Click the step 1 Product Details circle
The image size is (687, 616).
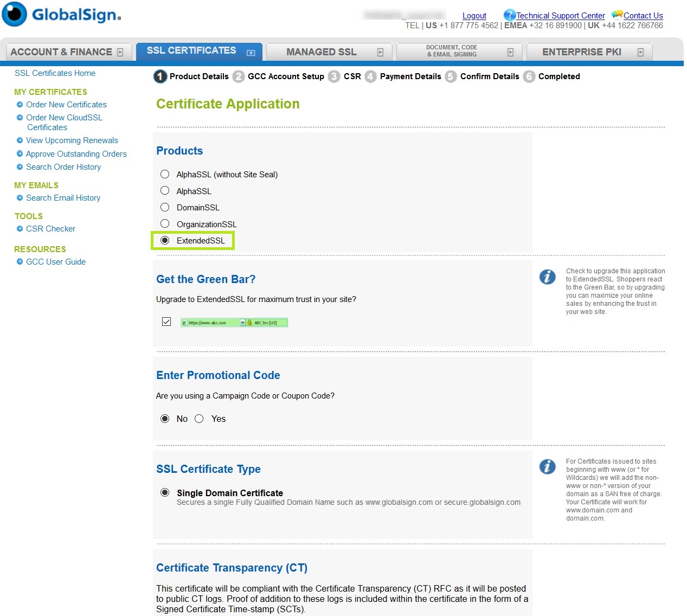pos(160,76)
